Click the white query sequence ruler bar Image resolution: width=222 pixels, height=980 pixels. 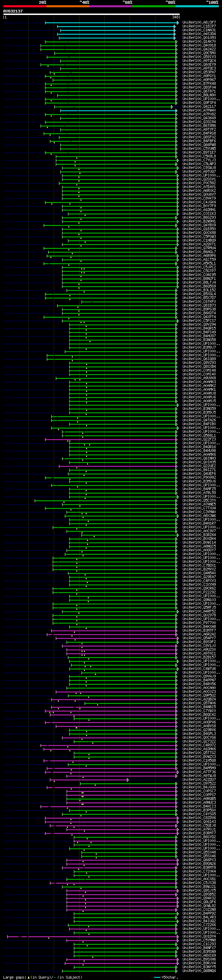click(x=92, y=15)
